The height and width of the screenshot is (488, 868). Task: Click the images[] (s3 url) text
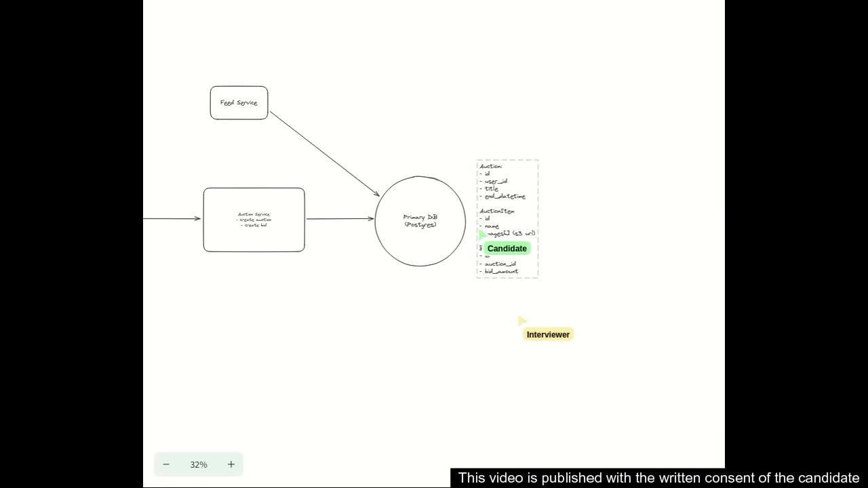pos(511,233)
